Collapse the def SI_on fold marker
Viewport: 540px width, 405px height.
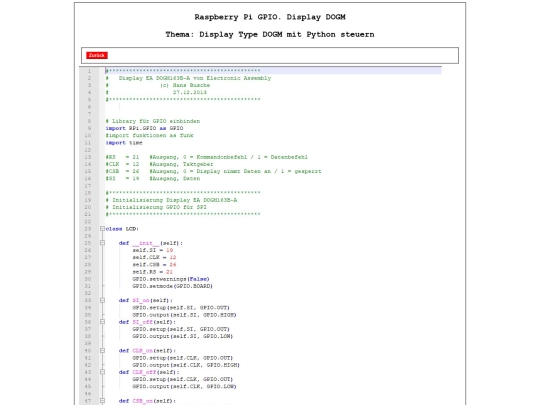click(102, 300)
